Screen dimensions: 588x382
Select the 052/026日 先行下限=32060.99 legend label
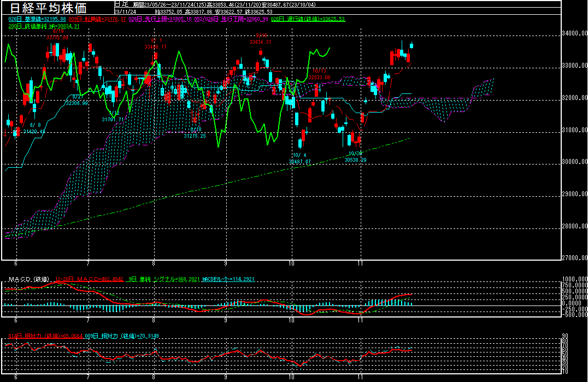tap(231, 19)
